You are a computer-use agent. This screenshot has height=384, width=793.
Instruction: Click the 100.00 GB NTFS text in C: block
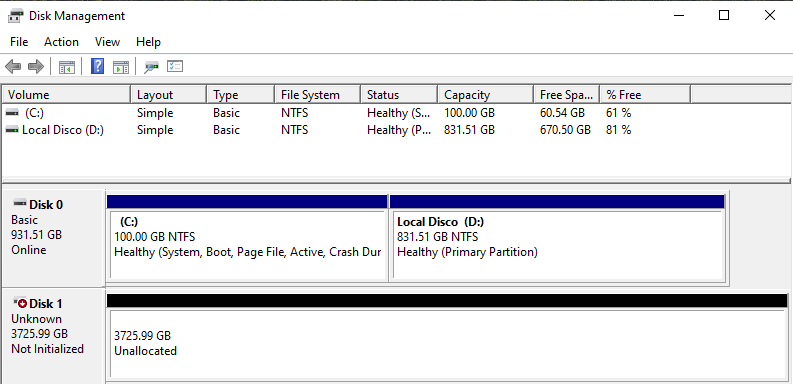coord(155,237)
